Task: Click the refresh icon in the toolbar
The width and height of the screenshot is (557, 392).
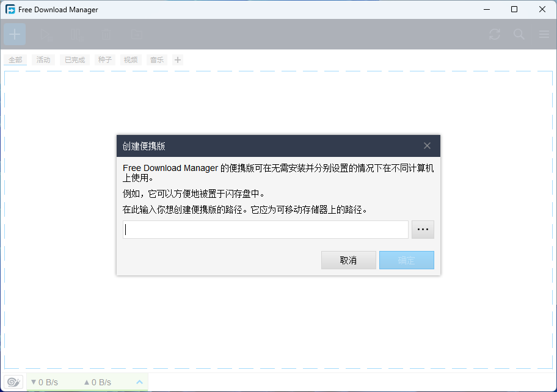Action: [x=495, y=35]
